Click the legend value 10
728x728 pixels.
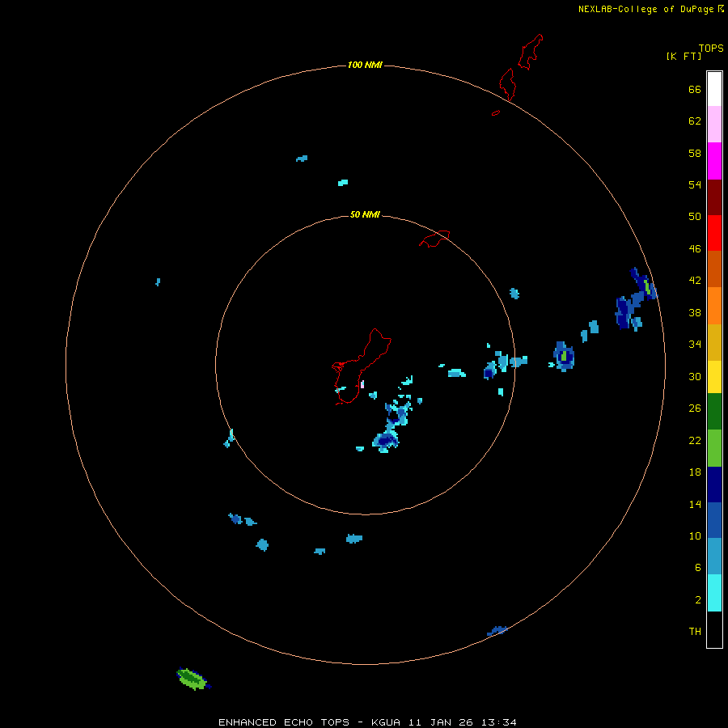[x=695, y=536]
